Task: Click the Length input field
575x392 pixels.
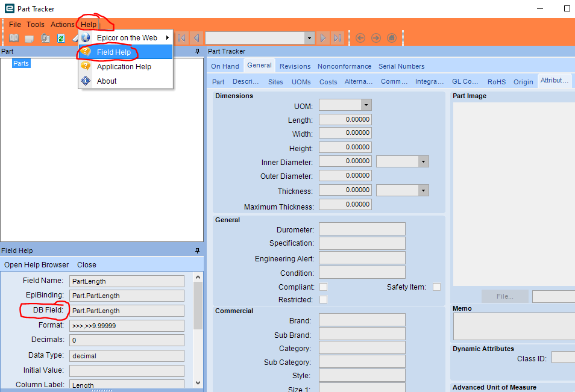Action: [x=345, y=119]
